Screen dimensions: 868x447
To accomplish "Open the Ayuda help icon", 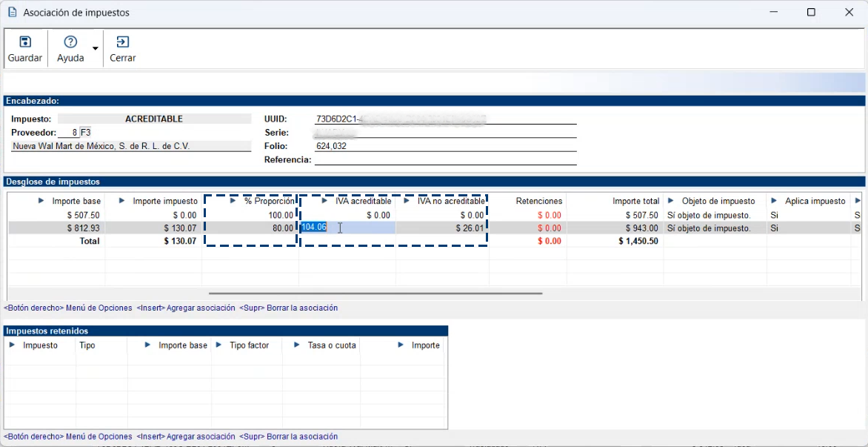I will point(70,42).
